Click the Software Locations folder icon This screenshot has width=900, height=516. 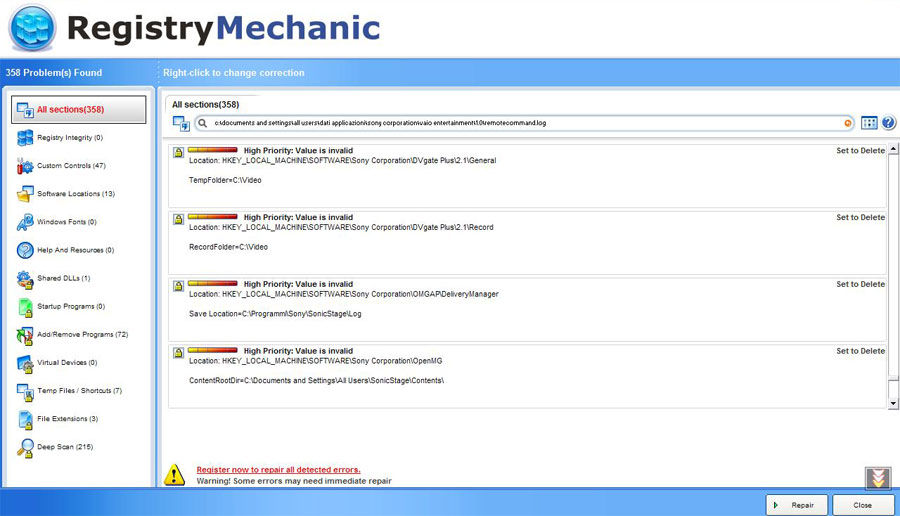25,194
